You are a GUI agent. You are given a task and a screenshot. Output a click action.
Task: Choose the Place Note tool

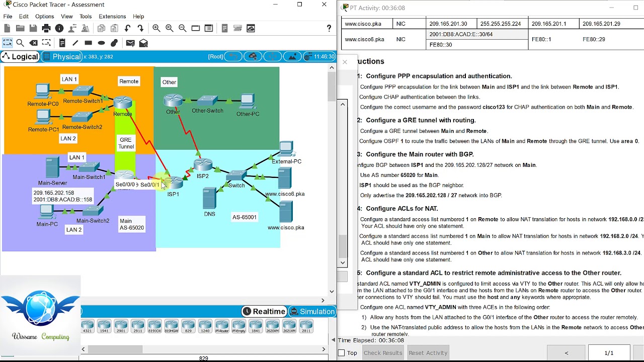[x=62, y=43]
